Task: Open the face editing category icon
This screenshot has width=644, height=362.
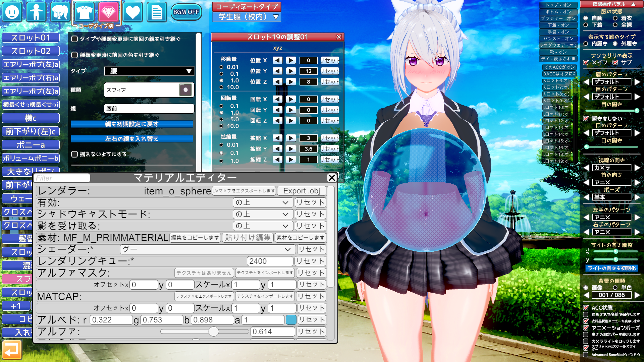Action: pos(12,12)
